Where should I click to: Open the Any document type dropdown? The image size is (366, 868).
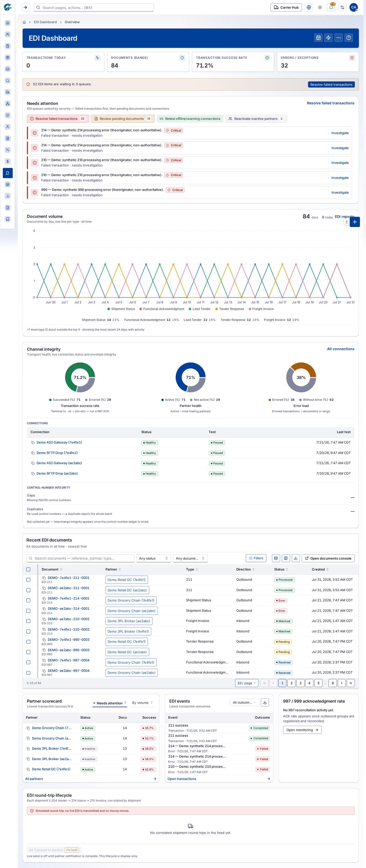tap(190, 558)
